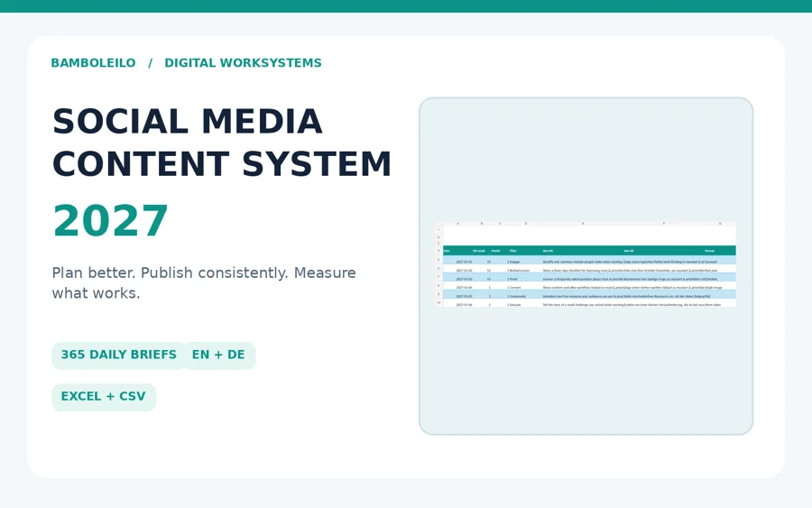This screenshot has width=812, height=508.
Task: Click the 2027-01-05 date cell
Action: [464, 296]
